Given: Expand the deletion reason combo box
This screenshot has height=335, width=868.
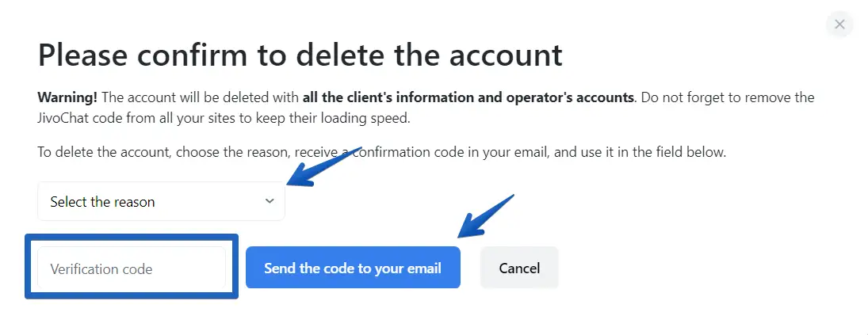Looking at the screenshot, I should 161,201.
